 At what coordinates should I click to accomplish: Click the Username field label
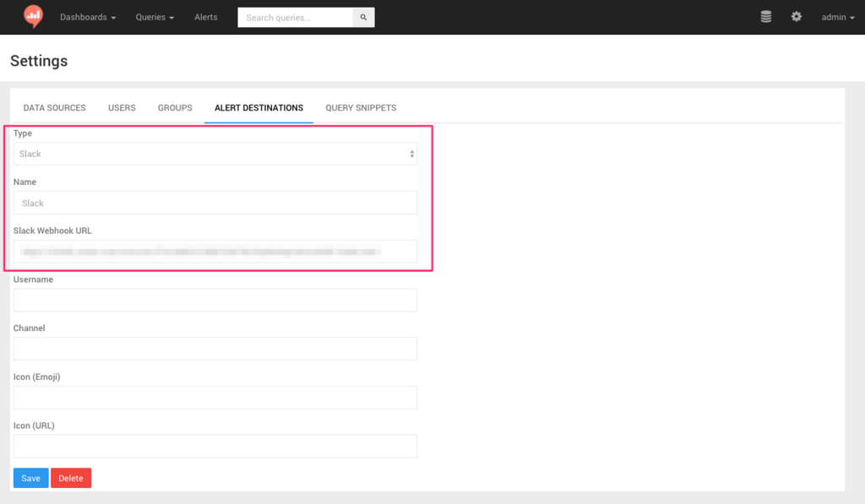33,279
